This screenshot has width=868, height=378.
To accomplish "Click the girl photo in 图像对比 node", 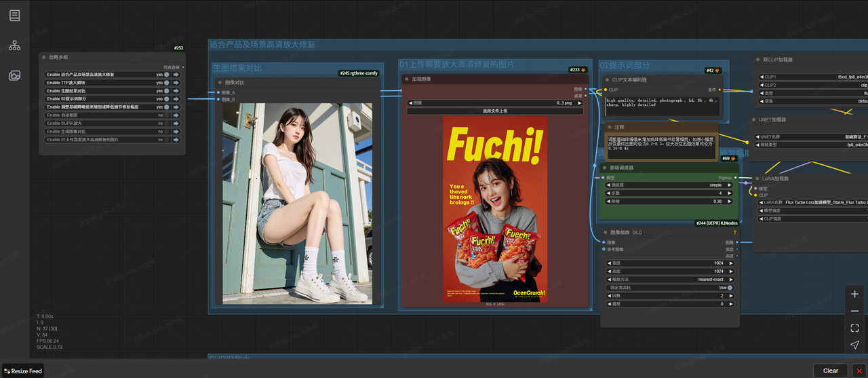I will point(297,204).
